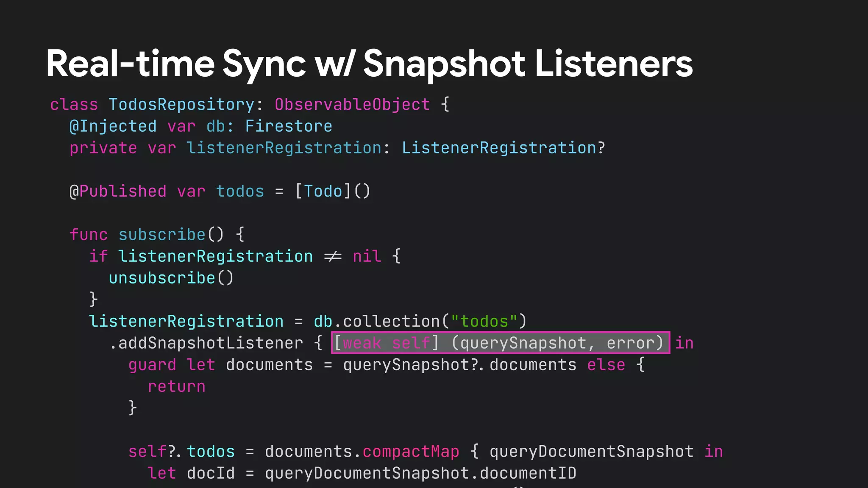Click 'ListenerRegistration?' type annotation

[504, 148]
